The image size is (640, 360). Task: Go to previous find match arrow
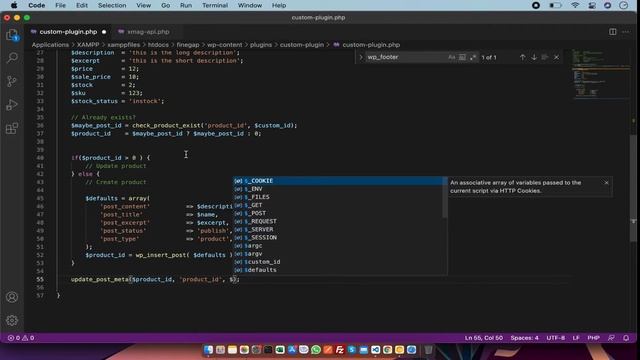tap(522, 57)
